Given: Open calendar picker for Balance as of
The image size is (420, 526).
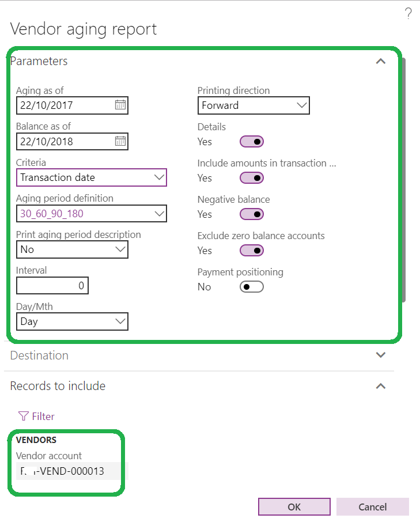Looking at the screenshot, I should coord(120,141).
